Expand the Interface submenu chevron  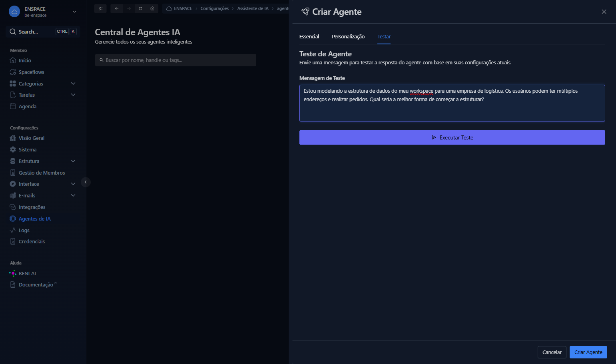pos(73,184)
